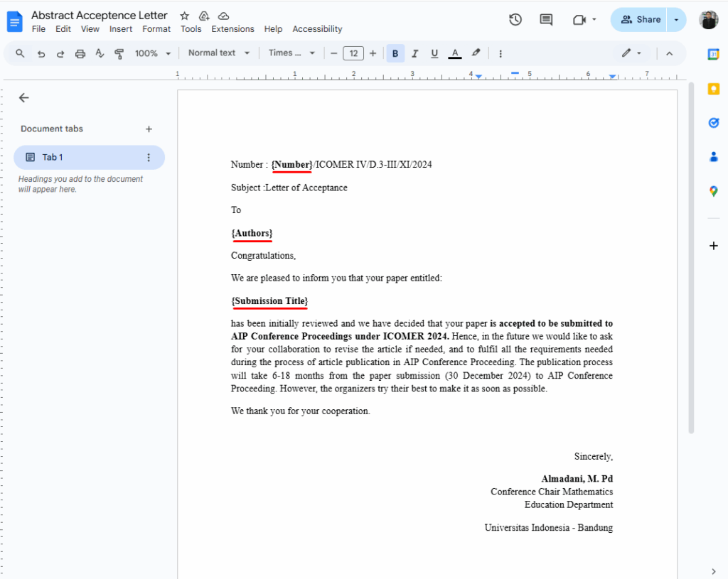Toggle bold formatting
Screen dimensions: 728x579
point(395,53)
